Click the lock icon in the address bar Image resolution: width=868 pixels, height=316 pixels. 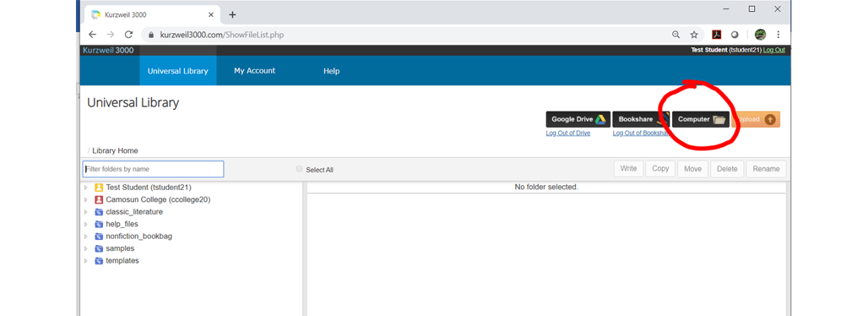tap(152, 35)
